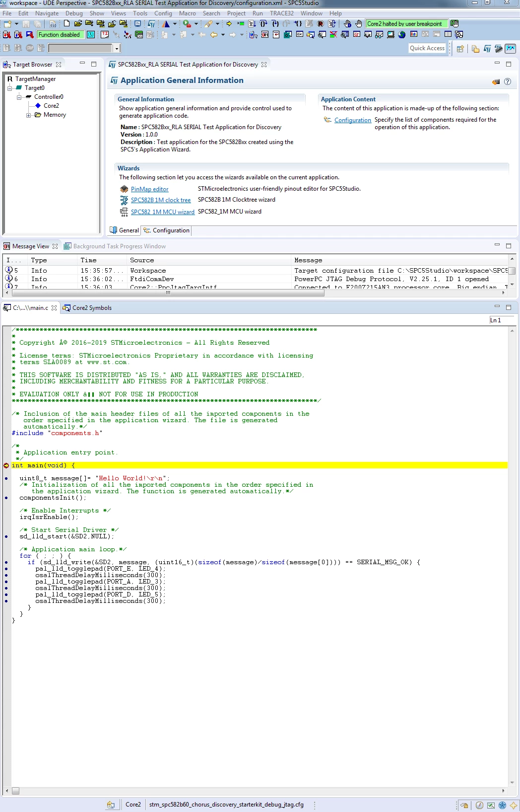520x812 pixels.
Task: Open the Configuration section link
Action: click(353, 120)
